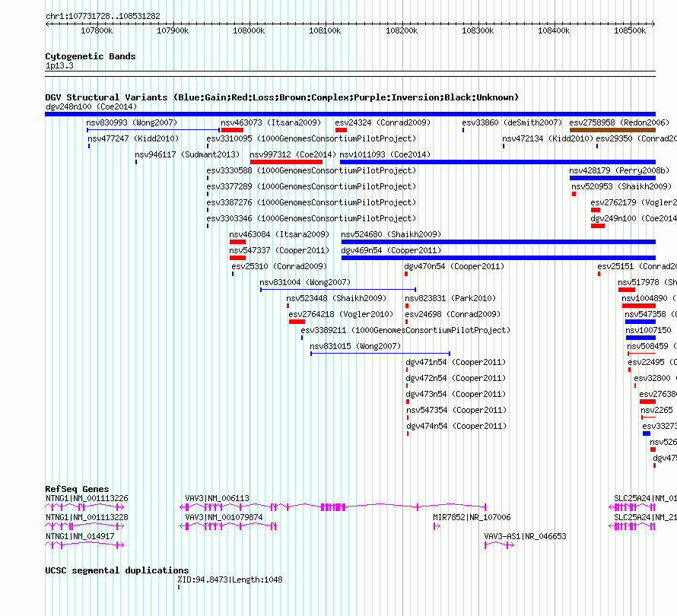Click the nsv1011093 (Coe2014) blue bar
Image resolution: width=677 pixels, height=616 pixels.
[497, 162]
